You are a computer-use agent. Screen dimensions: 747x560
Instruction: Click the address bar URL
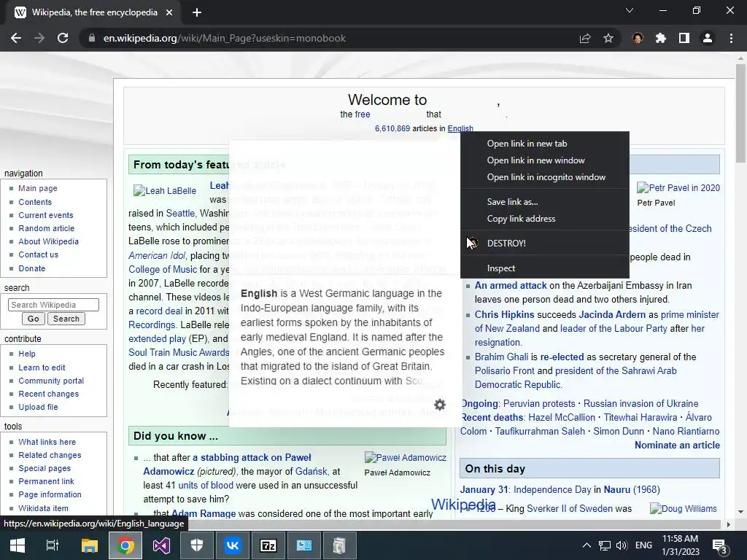[225, 38]
